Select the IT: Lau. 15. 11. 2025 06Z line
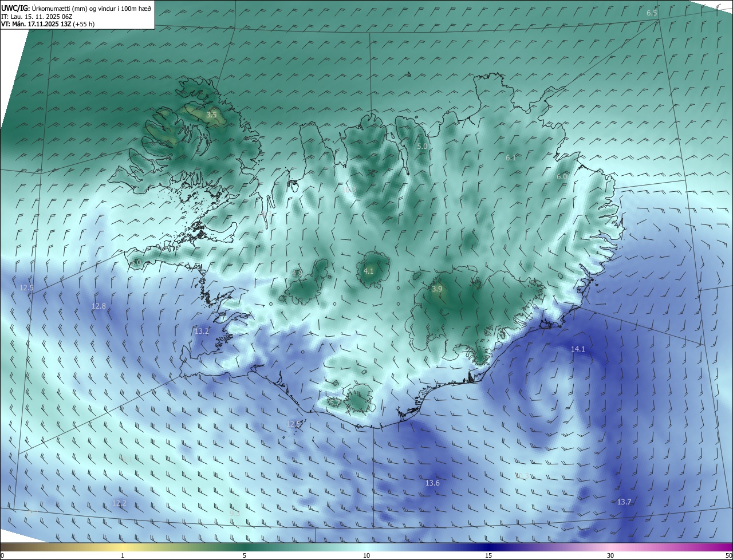Viewport: 733px width, 560px height. 37,17
